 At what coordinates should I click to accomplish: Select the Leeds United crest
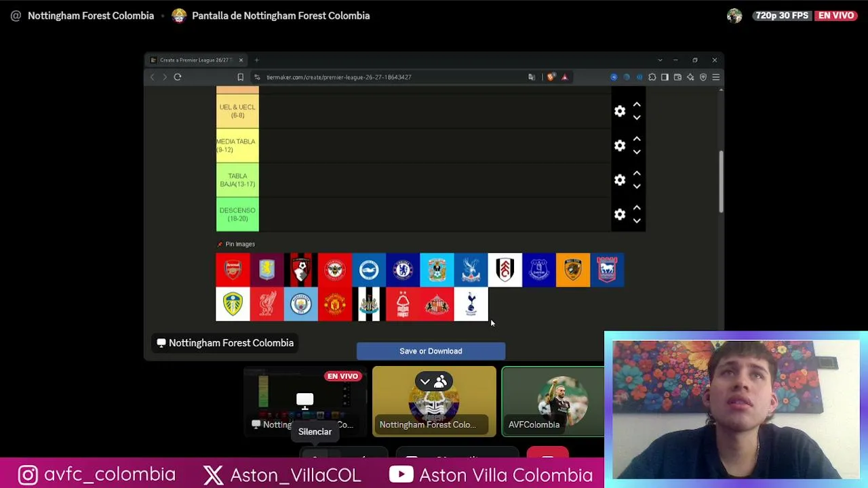click(233, 304)
